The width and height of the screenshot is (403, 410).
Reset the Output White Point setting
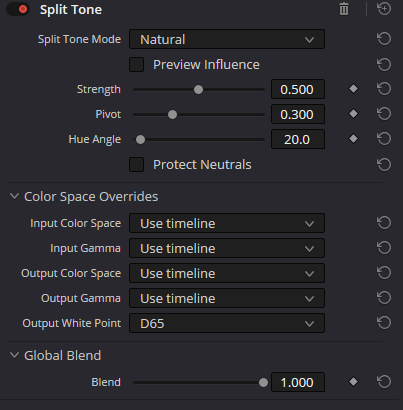pyautogui.click(x=384, y=323)
